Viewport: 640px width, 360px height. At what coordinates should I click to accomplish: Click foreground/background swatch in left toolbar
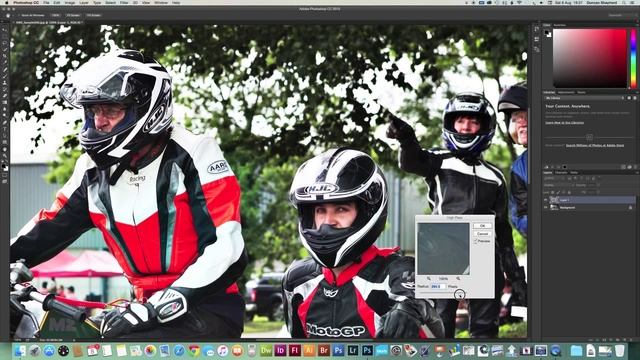(x=5, y=167)
